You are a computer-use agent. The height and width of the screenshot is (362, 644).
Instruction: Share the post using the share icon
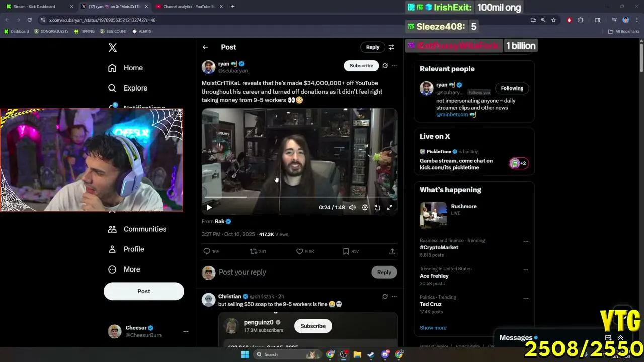(392, 251)
